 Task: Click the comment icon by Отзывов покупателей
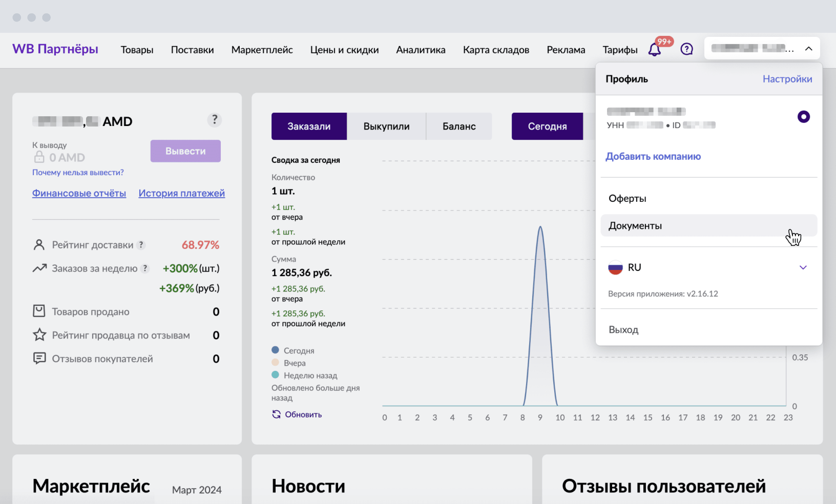[39, 358]
